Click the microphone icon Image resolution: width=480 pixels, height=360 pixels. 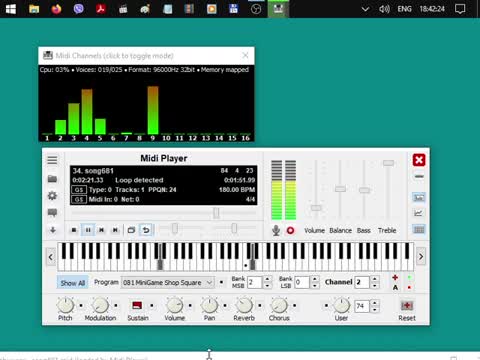coord(276,230)
